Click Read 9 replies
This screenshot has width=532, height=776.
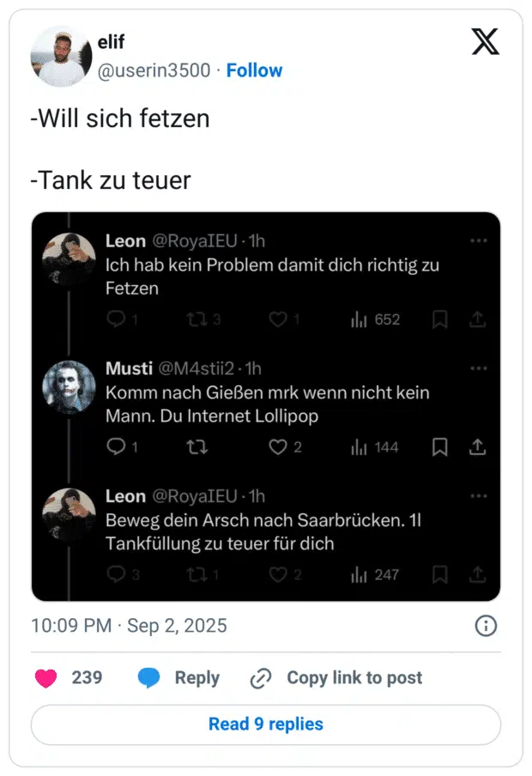pyautogui.click(x=265, y=724)
